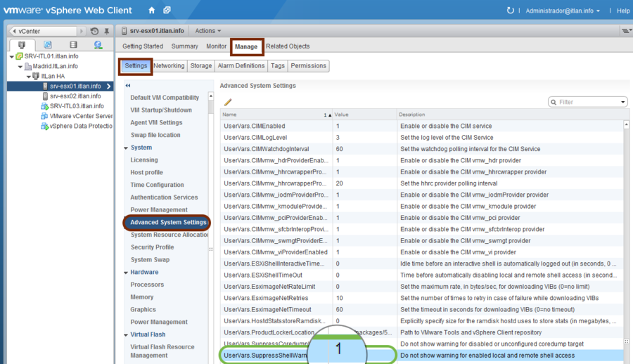Screen dimensions: 633x364
Task: Click the pencil edit setting icon
Action: pos(228,103)
